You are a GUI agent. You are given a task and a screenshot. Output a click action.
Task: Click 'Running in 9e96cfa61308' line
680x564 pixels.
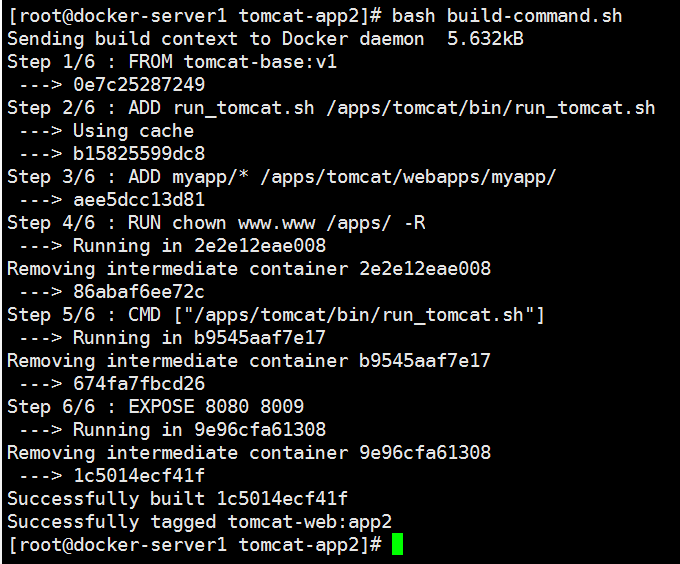[199, 430]
